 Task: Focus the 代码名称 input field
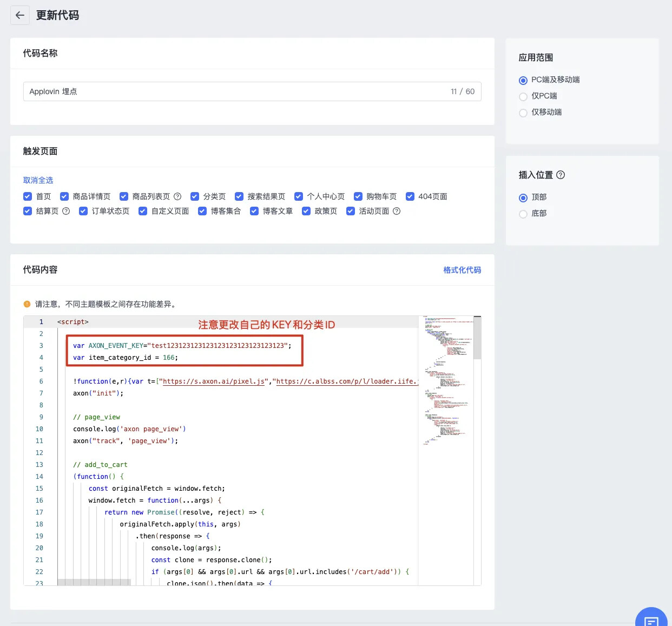238,91
